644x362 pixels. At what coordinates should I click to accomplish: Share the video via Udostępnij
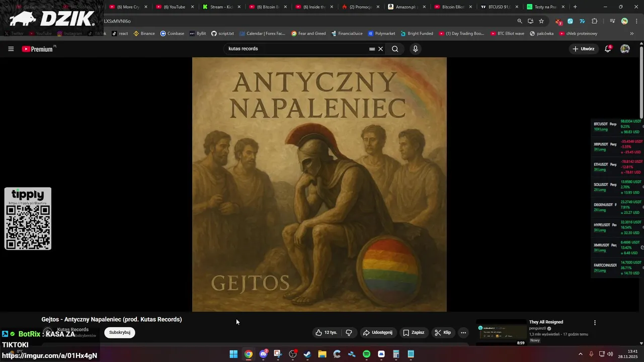pos(378,332)
